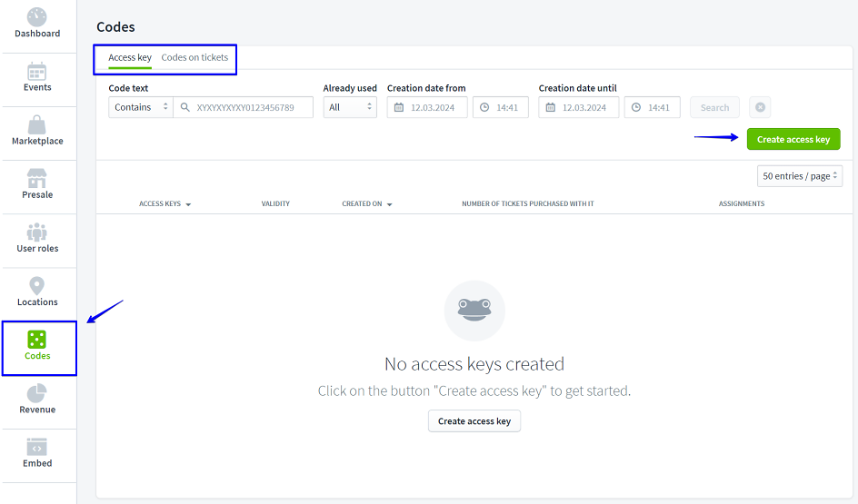Open the Presale store icon
The image size is (858, 504).
[37, 178]
